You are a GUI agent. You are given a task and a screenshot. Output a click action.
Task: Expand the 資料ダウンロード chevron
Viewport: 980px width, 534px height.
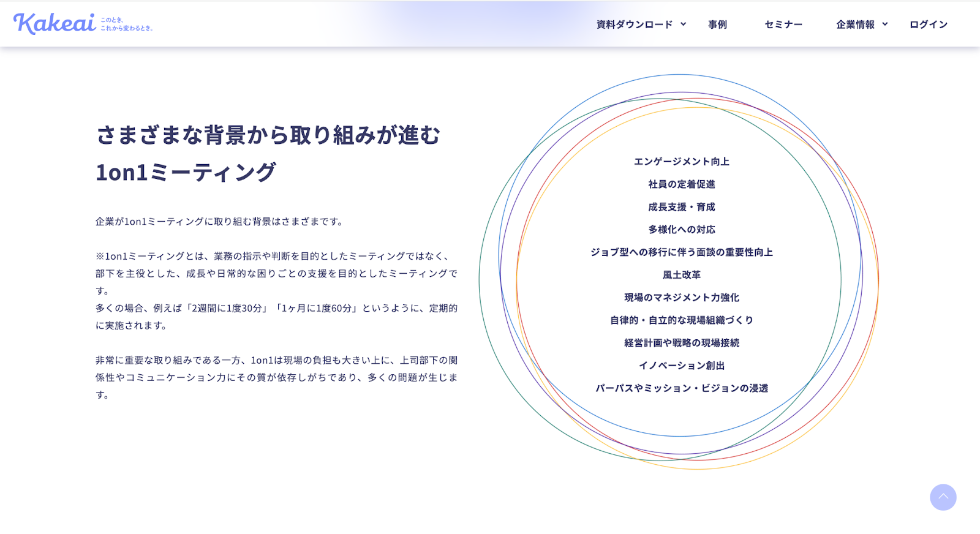tap(684, 24)
